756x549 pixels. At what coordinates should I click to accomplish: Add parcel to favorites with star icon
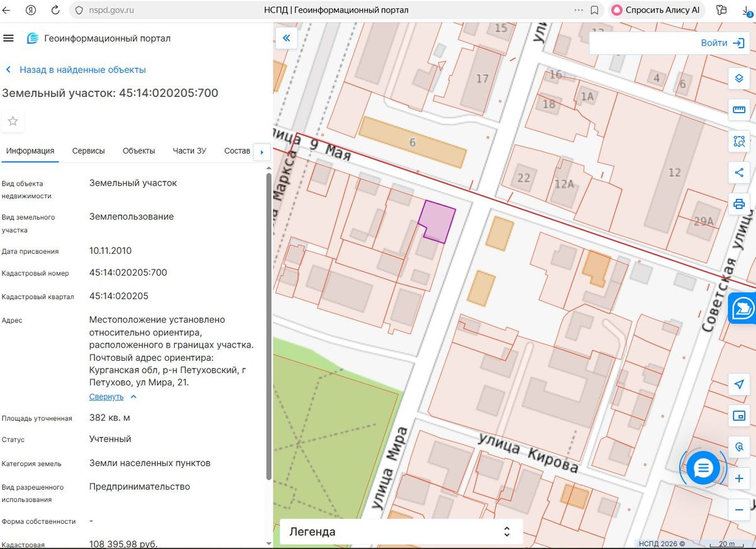coord(13,121)
